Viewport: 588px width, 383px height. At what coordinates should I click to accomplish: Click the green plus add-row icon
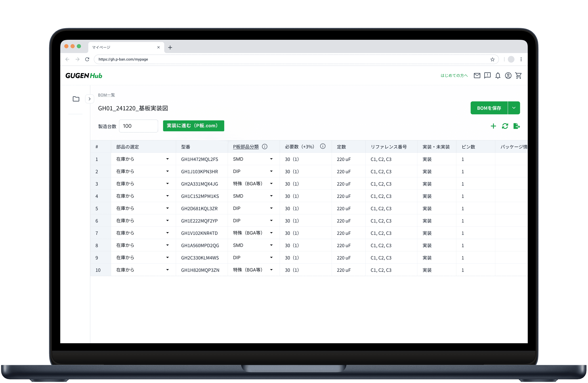(x=493, y=126)
